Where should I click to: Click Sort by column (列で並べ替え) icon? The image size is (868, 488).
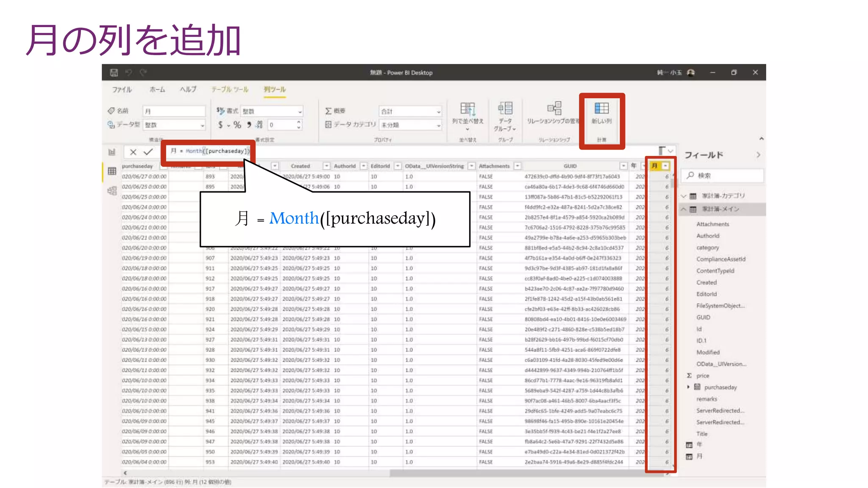coord(467,109)
